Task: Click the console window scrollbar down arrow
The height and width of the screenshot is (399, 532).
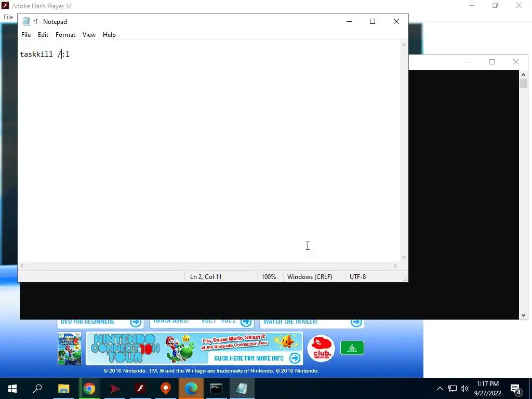Action: (x=523, y=315)
